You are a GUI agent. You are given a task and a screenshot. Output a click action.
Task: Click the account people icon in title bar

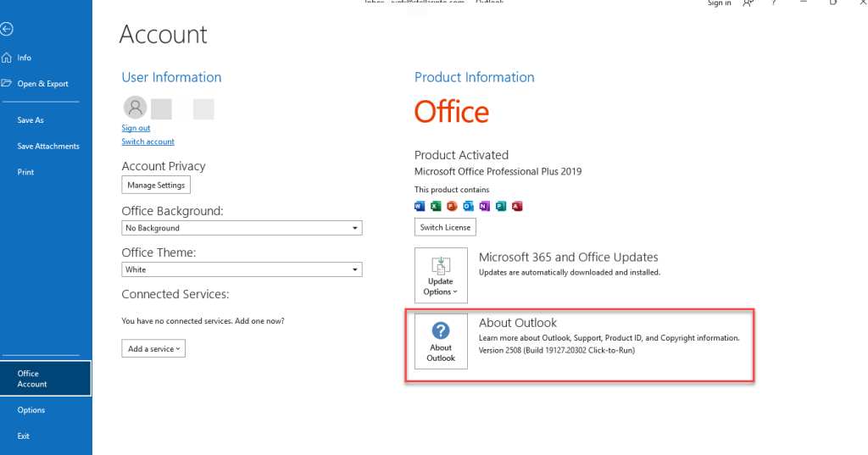pos(748,3)
